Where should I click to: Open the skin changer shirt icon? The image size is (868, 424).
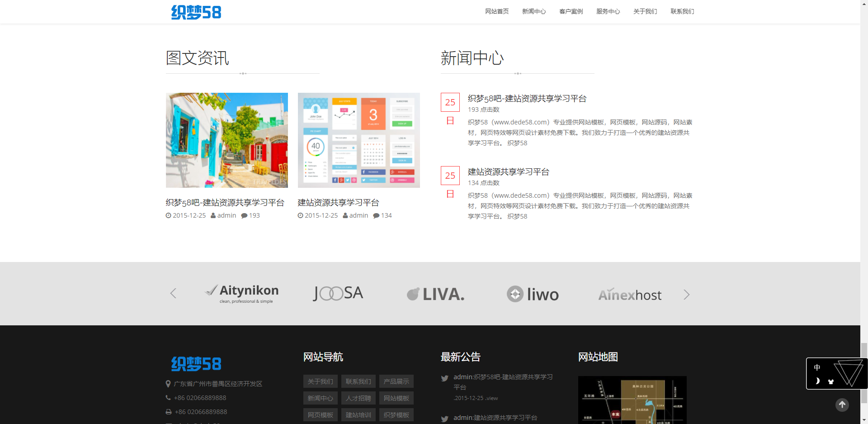[x=831, y=381]
